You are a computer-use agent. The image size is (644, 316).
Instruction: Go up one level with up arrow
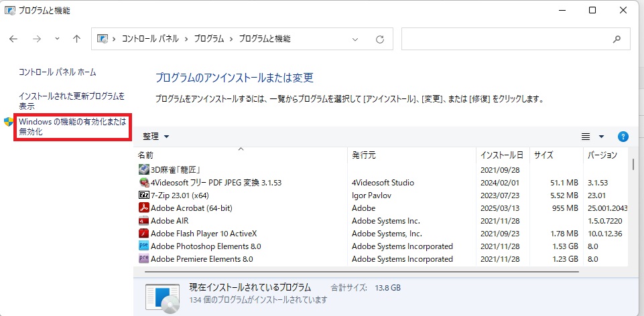pos(76,39)
